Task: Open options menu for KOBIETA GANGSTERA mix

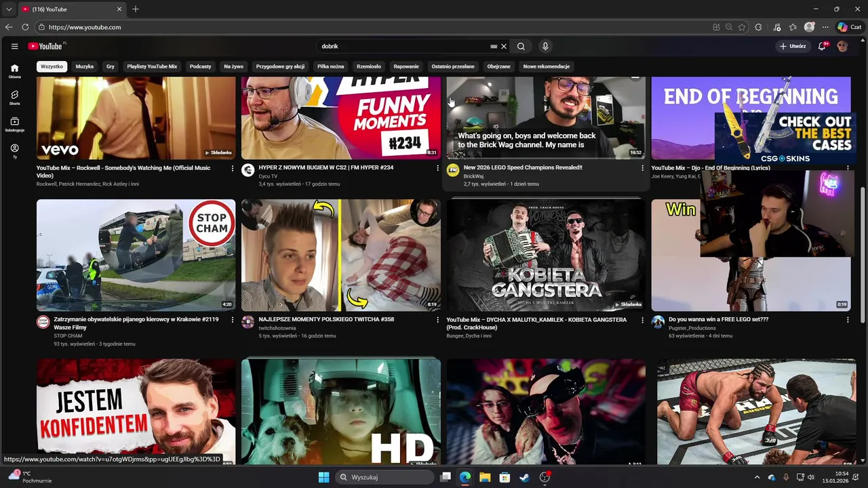Action: (x=642, y=320)
